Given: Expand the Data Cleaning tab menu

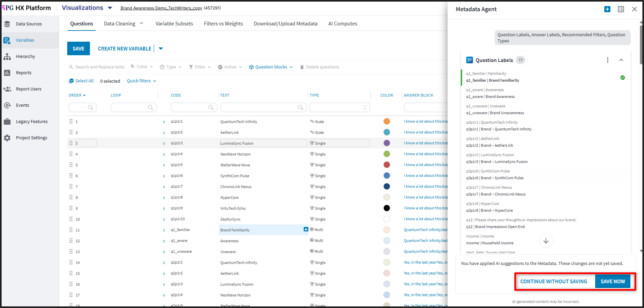Looking at the screenshot, I should (141, 23).
